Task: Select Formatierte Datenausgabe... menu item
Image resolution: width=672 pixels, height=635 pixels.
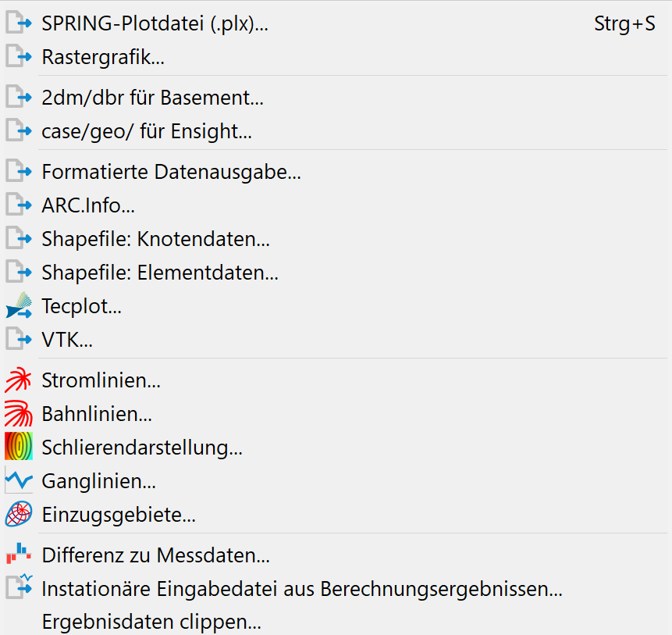Action: click(x=336, y=172)
